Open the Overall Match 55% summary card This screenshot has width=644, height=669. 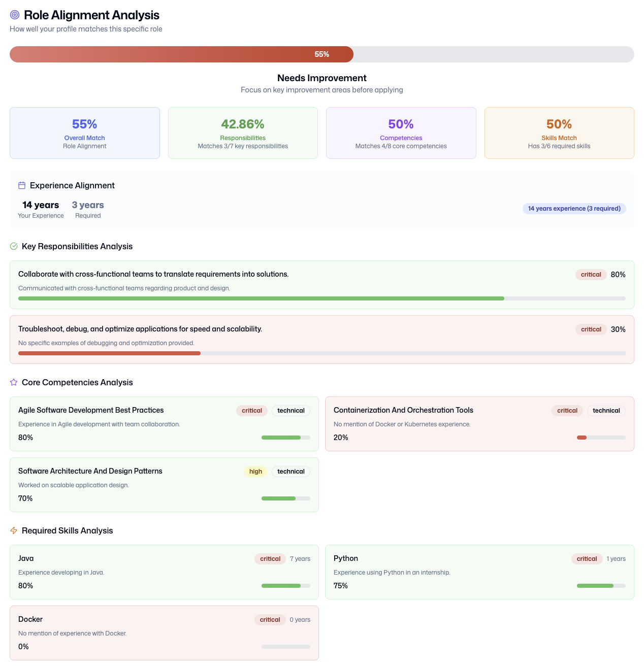[x=84, y=132]
